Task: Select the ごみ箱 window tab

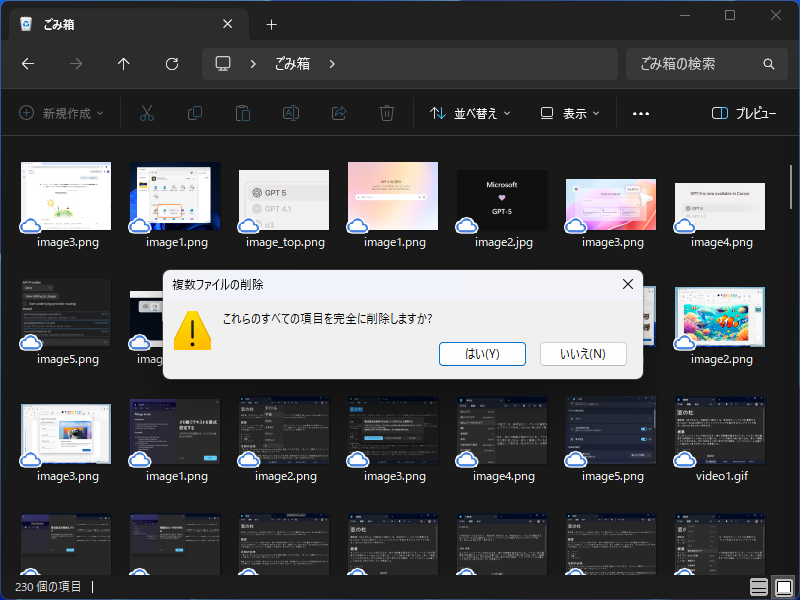Action: pos(120,24)
